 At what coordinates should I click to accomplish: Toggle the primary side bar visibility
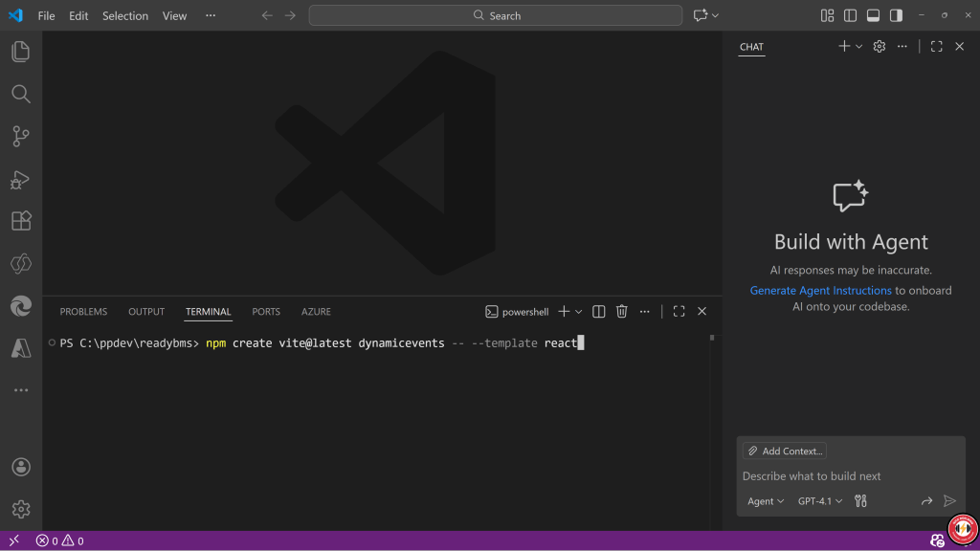[x=851, y=15]
